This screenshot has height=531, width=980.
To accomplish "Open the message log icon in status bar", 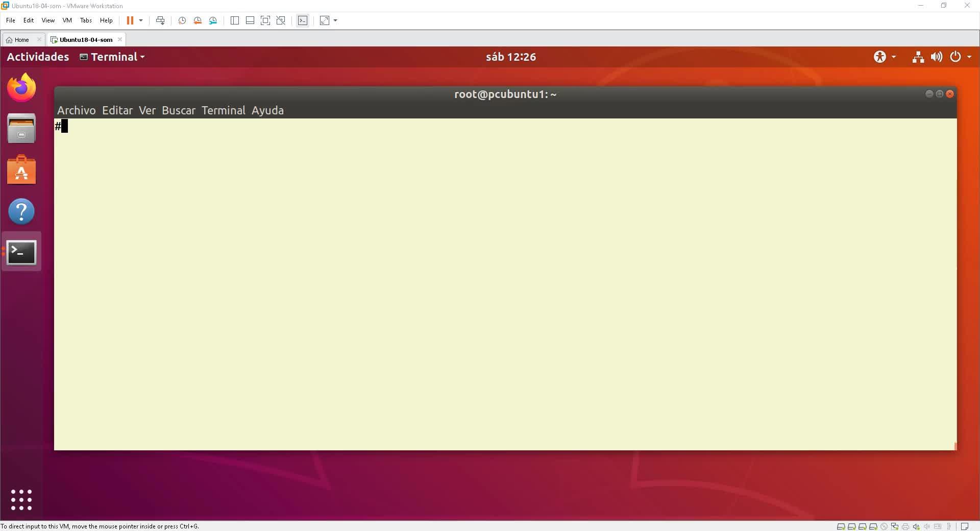I will (x=965, y=526).
